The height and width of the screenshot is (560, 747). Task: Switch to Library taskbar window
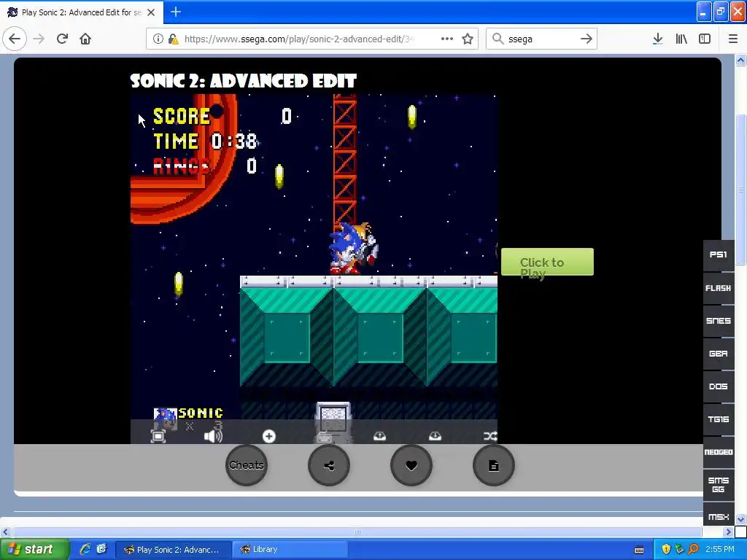point(289,550)
